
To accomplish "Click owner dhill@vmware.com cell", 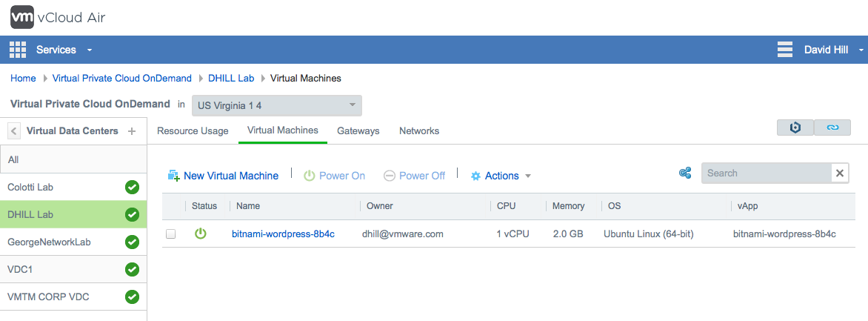I will tap(403, 234).
